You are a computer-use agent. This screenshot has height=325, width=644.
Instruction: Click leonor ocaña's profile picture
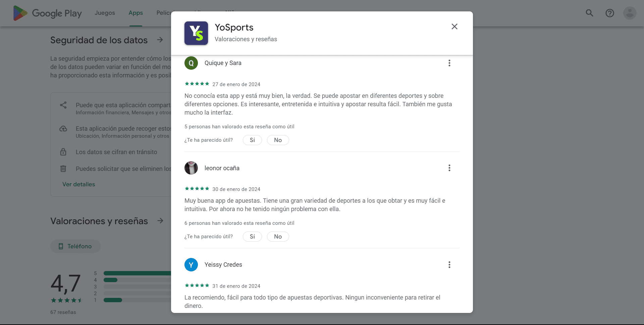click(x=191, y=168)
